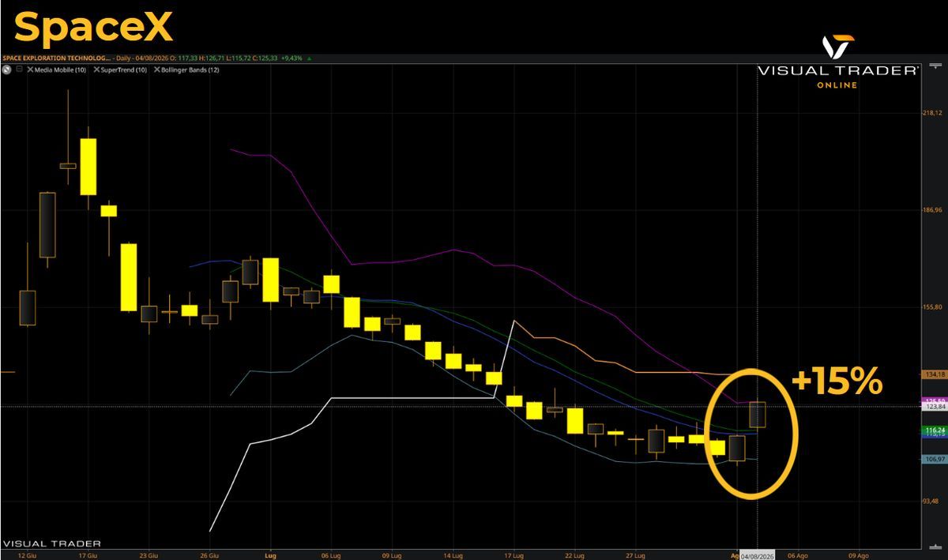Click the 22 Lug date label
The height and width of the screenshot is (560, 948).
click(x=574, y=554)
